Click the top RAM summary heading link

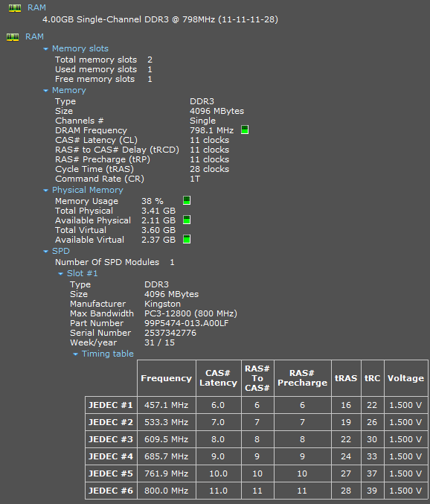coord(36,7)
